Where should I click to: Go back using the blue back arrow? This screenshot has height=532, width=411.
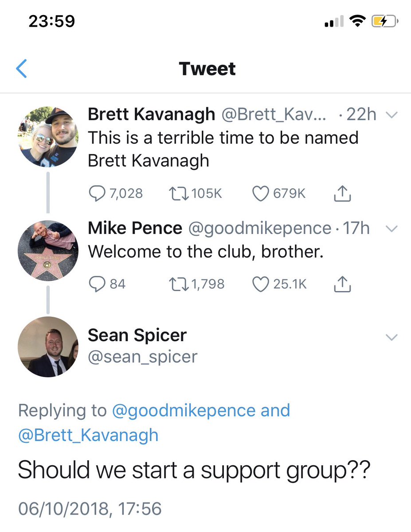(22, 68)
